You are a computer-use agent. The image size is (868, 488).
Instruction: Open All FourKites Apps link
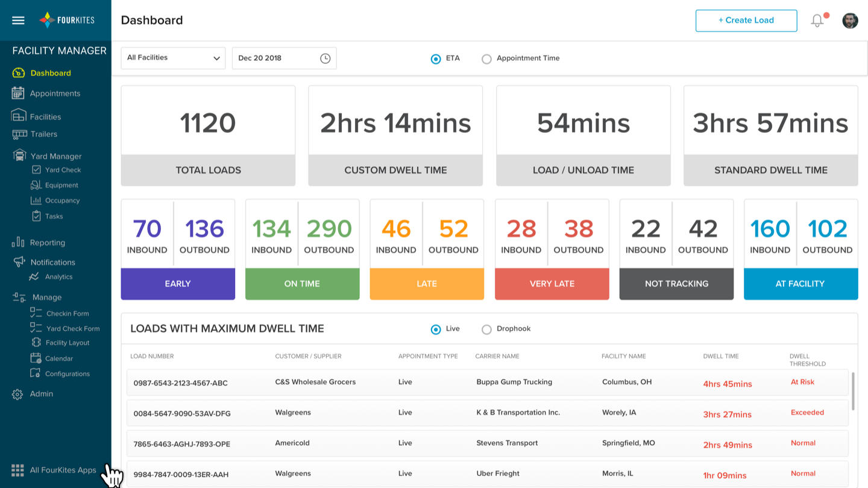point(63,470)
